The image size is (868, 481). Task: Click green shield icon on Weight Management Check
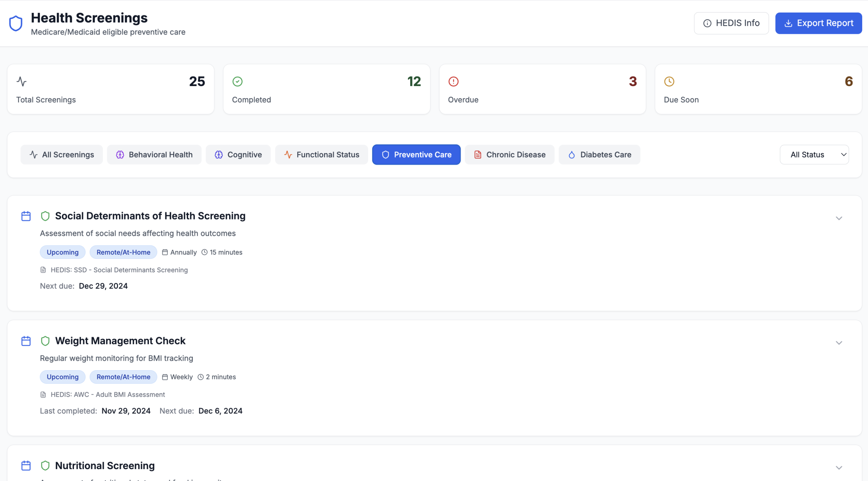coord(45,341)
